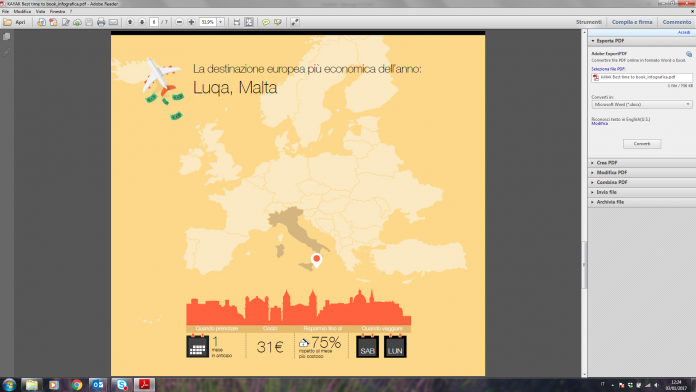Zoom out using the minus icon

coord(179,22)
